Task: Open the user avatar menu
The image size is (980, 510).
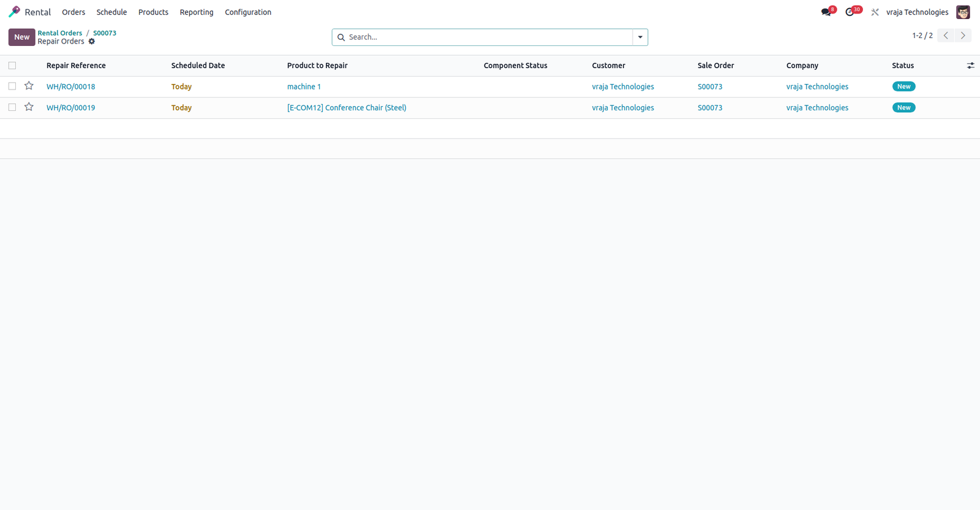Action: coord(963,12)
